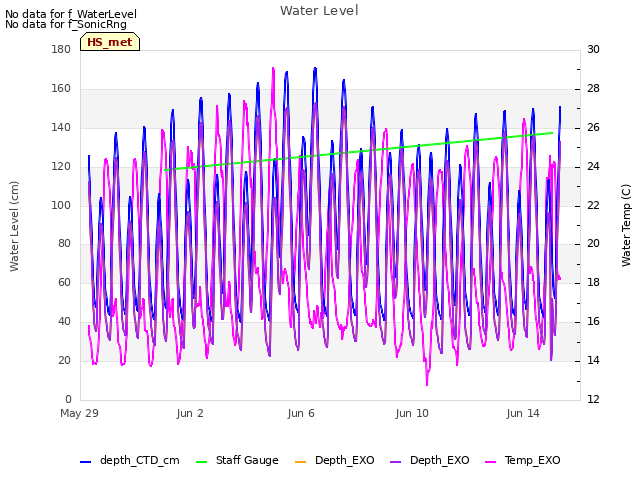Click the May 29 x-axis label
640x480 pixels.
(x=80, y=413)
